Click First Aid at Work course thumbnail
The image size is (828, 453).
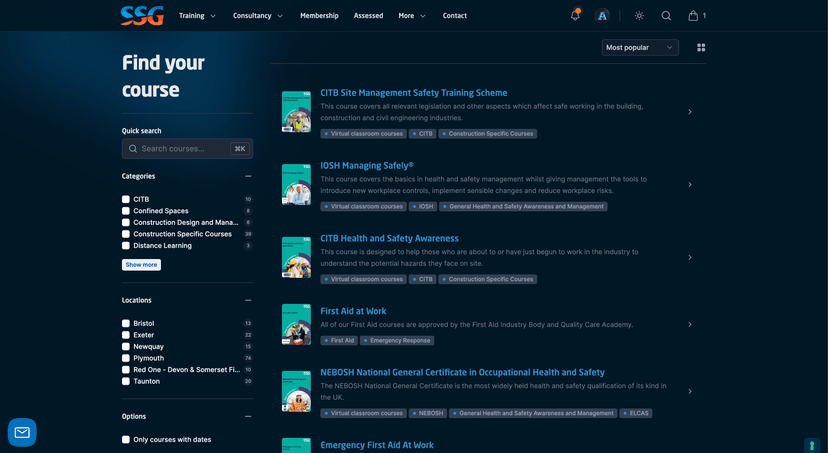296,325
